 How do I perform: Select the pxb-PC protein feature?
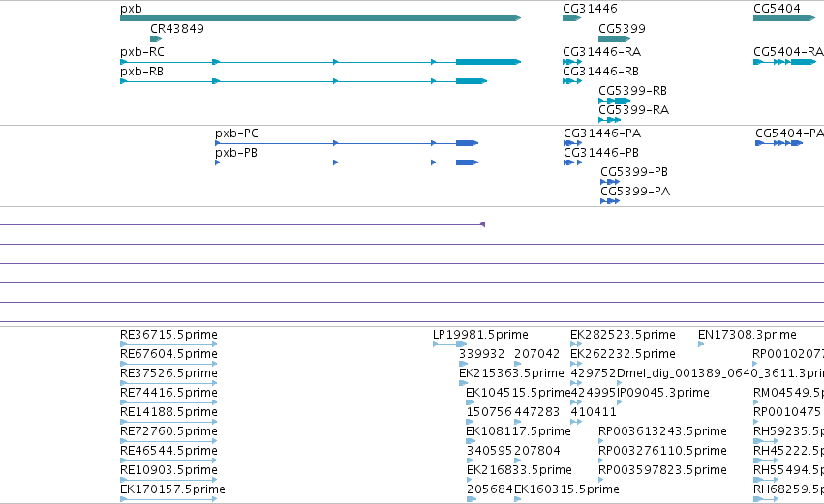(347, 143)
